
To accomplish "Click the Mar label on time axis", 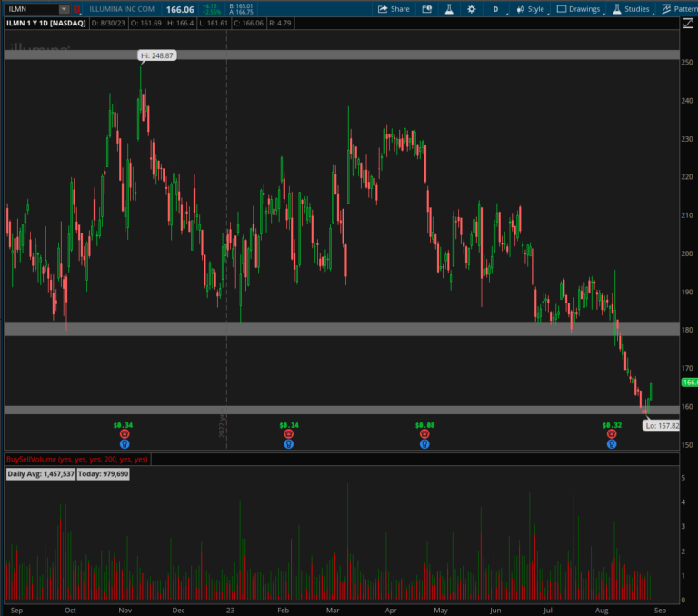I will [x=332, y=611].
